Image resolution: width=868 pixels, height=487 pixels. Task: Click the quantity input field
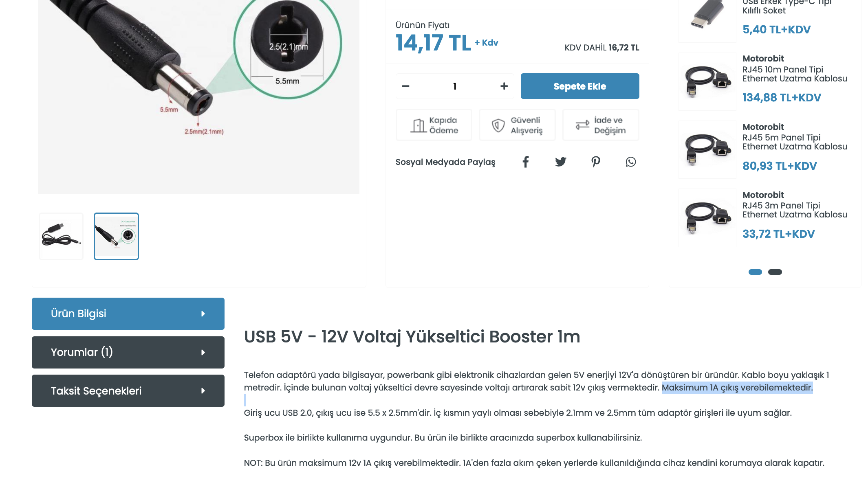(x=455, y=86)
